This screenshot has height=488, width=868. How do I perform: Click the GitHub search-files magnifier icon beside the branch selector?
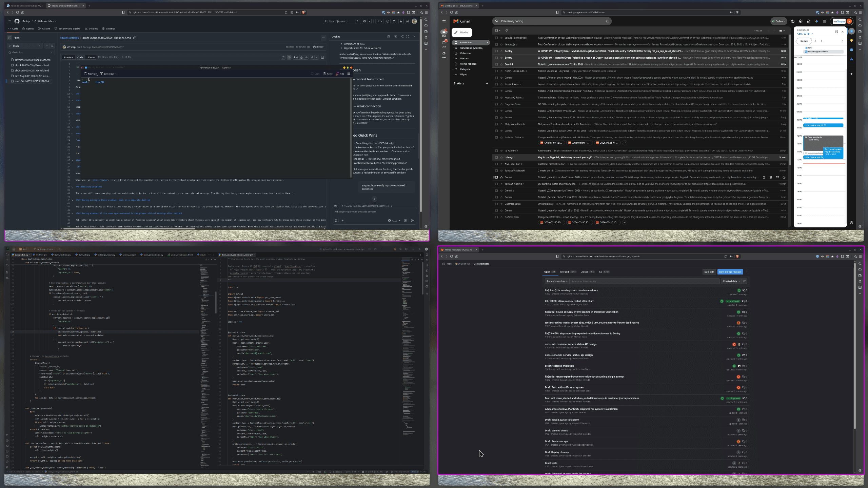point(52,46)
